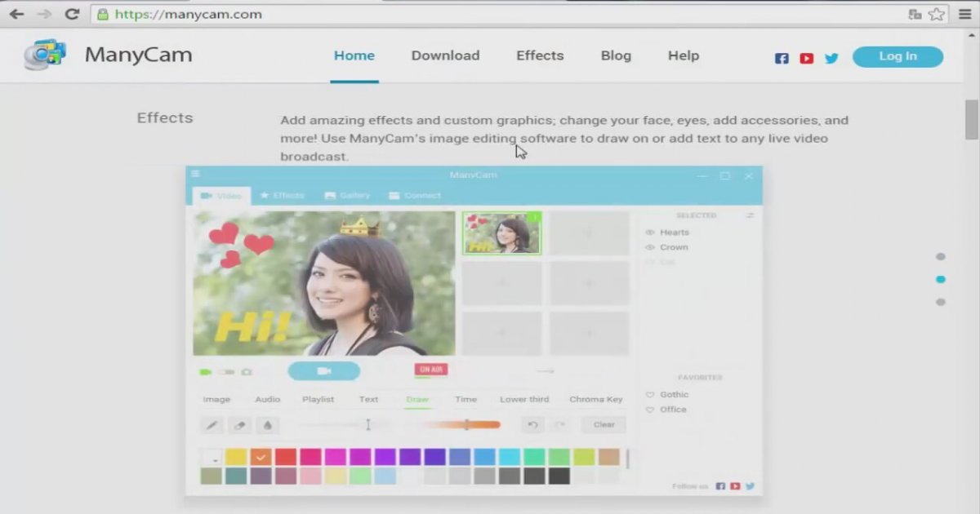Go back using the browser back arrow
Viewport: 980px width, 514px height.
[x=16, y=14]
